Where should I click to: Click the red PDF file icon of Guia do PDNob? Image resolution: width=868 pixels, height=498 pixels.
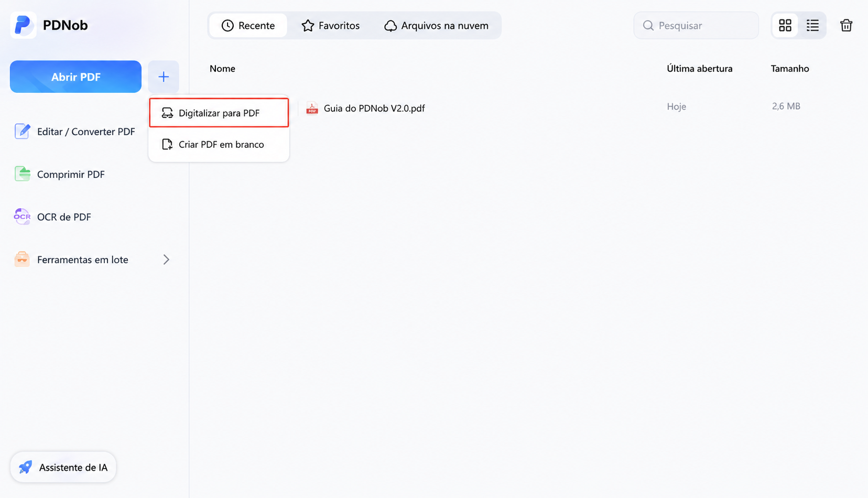click(x=312, y=108)
